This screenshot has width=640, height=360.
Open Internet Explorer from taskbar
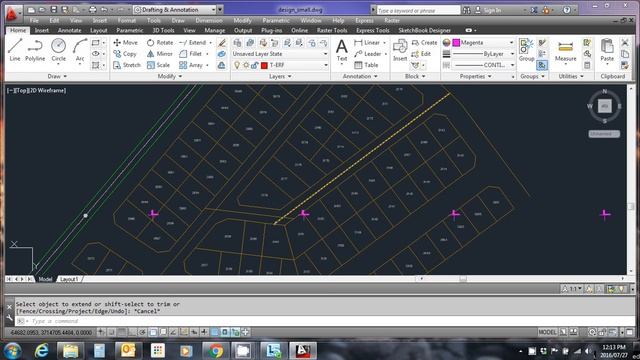(x=42, y=351)
